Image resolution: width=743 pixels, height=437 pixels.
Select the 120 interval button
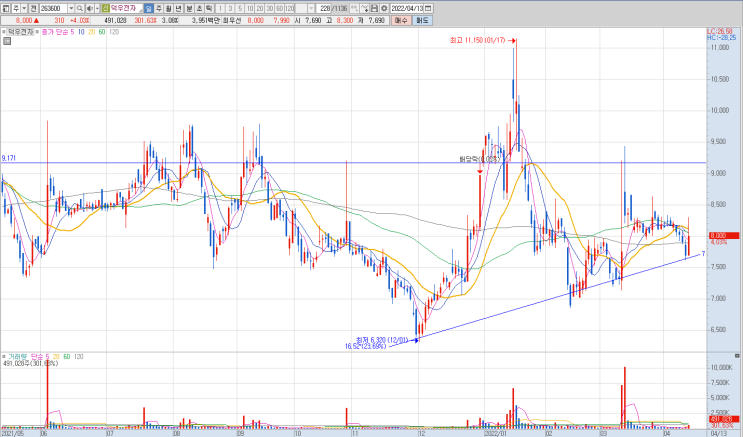[290, 9]
